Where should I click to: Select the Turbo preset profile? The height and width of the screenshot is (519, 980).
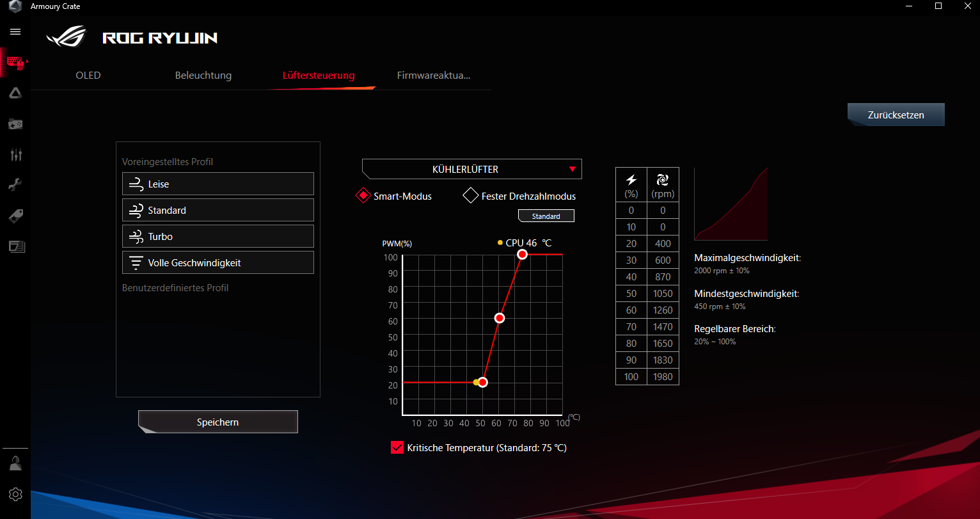[x=218, y=236]
